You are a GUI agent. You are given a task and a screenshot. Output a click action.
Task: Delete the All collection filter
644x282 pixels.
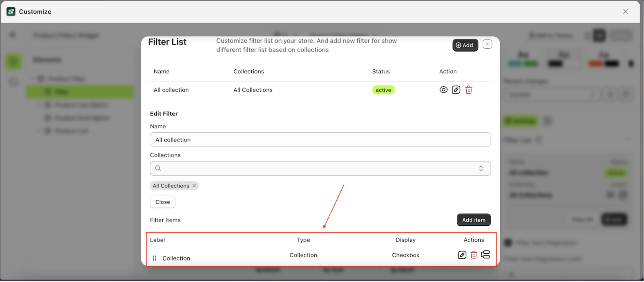(469, 90)
